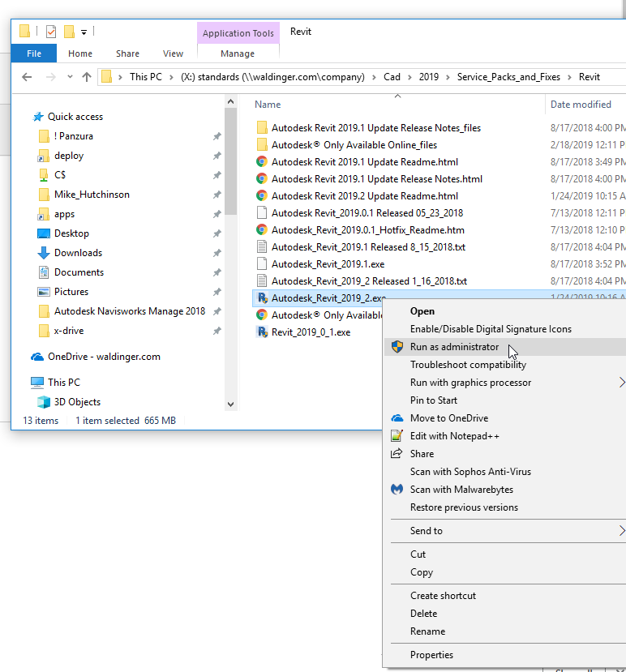
Task: Click Chrome icon of 2019.1 Update Readme.html
Action: (262, 161)
